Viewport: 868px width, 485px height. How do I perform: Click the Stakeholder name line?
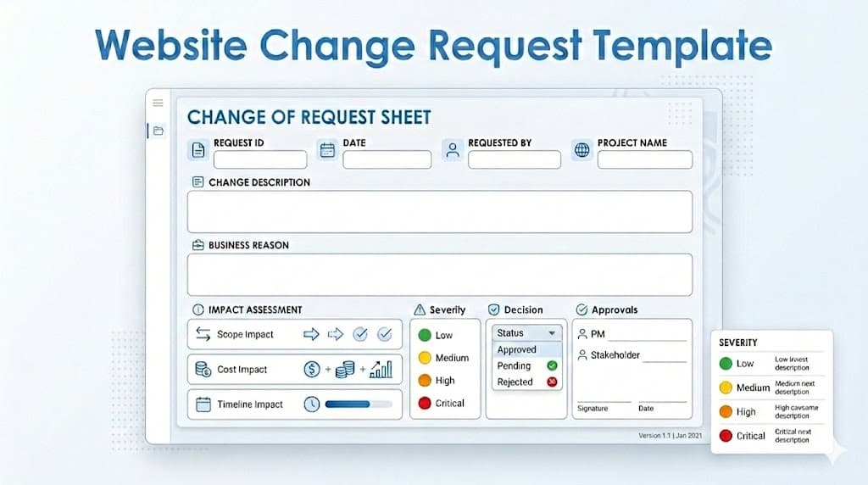click(x=665, y=360)
